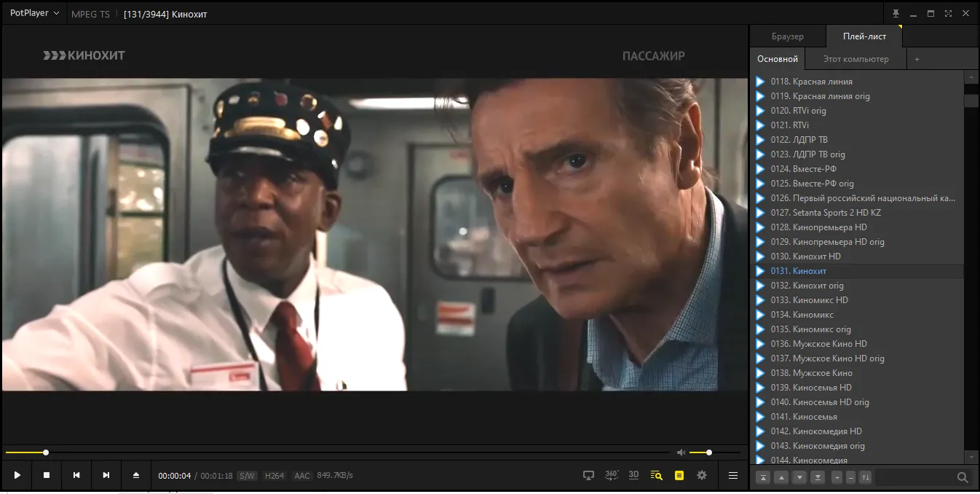Viewport: 980px width, 494px height.
Task: Select 0132. Кинохит orig
Action: [857, 286]
